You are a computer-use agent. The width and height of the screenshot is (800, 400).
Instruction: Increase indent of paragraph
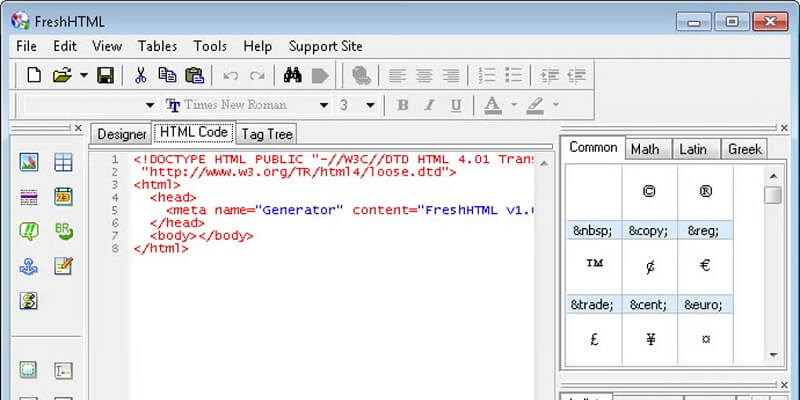point(576,76)
